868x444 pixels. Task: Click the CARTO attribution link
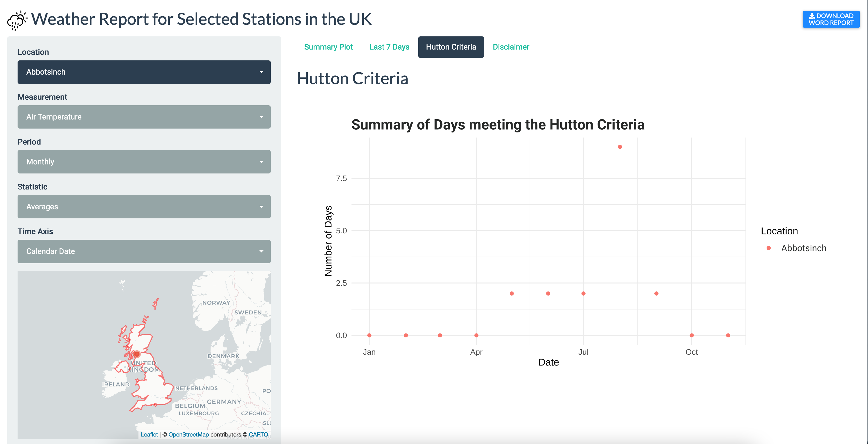click(258, 434)
